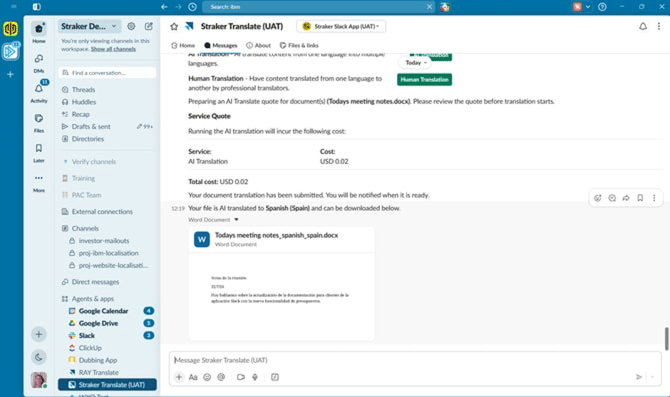
Task: Open more actions for the hovered message
Action: [654, 198]
